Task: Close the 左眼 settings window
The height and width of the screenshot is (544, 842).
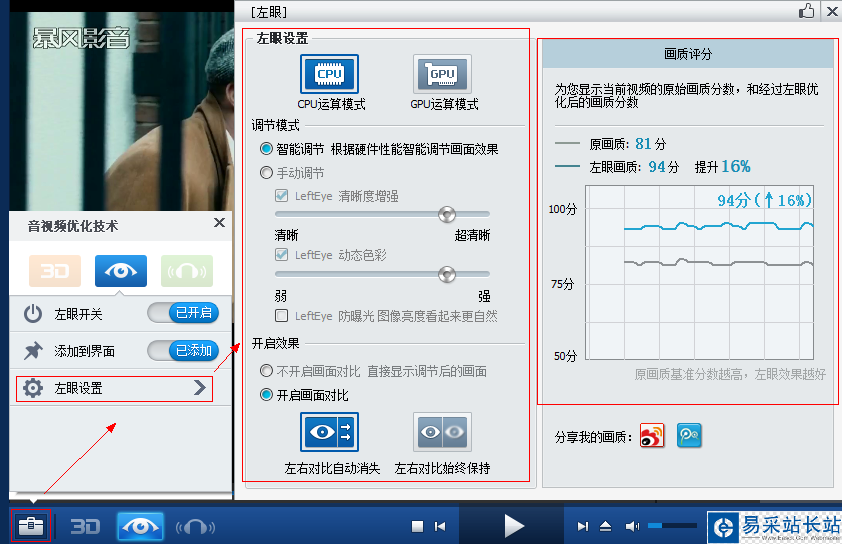Action: coord(832,11)
